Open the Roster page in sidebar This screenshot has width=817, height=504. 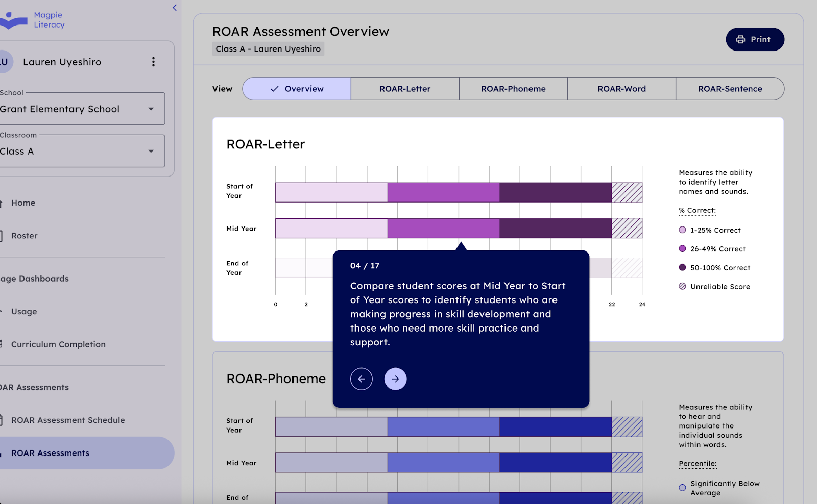(25, 236)
